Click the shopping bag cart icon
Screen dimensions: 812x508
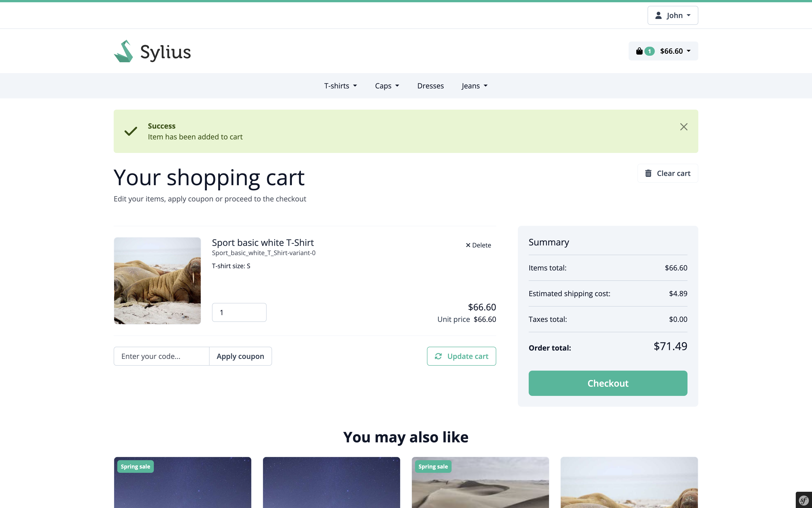(x=639, y=51)
